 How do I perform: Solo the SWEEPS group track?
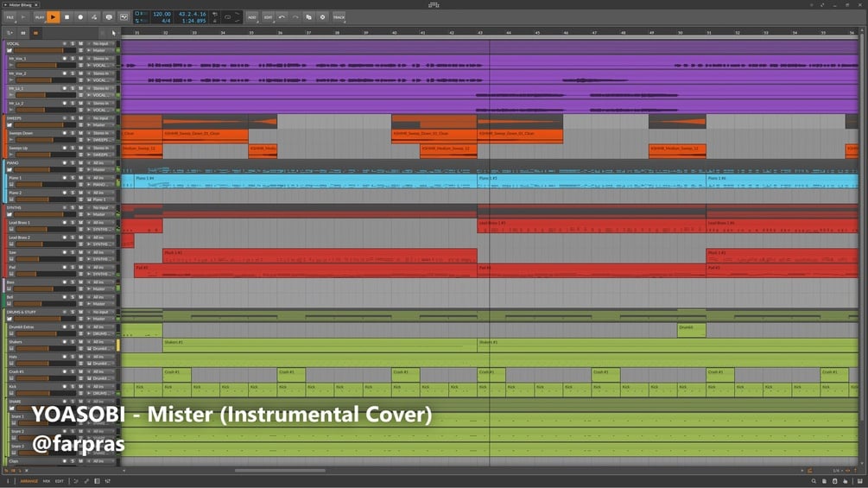point(73,118)
